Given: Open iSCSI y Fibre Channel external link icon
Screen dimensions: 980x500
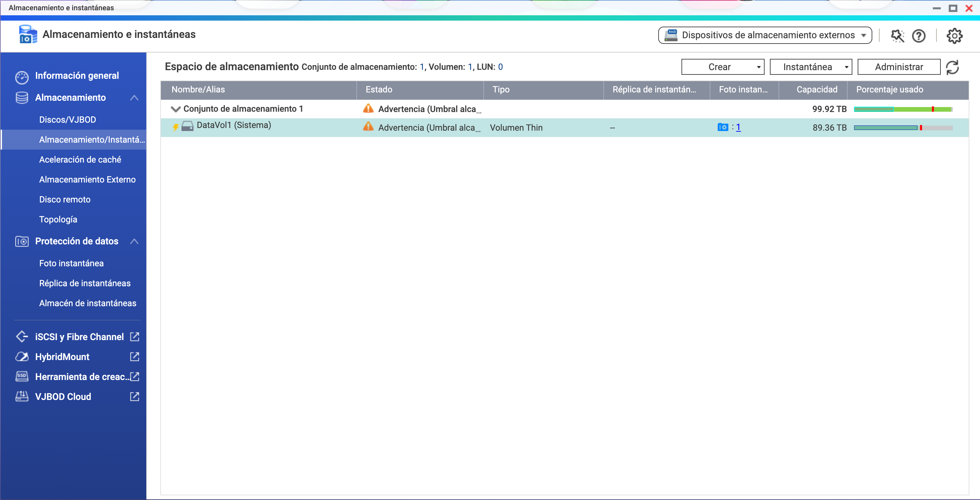Looking at the screenshot, I should coord(134,337).
